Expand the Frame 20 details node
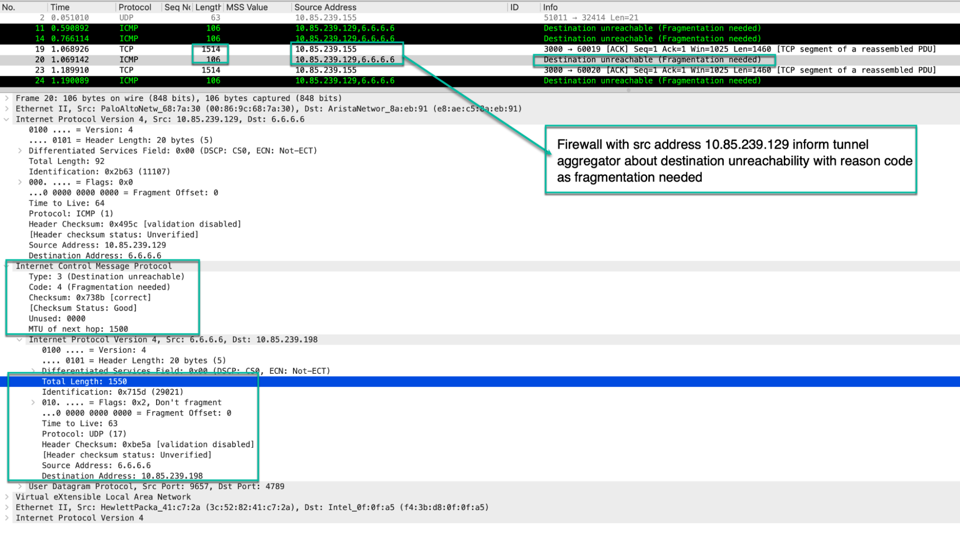Screen dimensions: 960x560 [6, 98]
